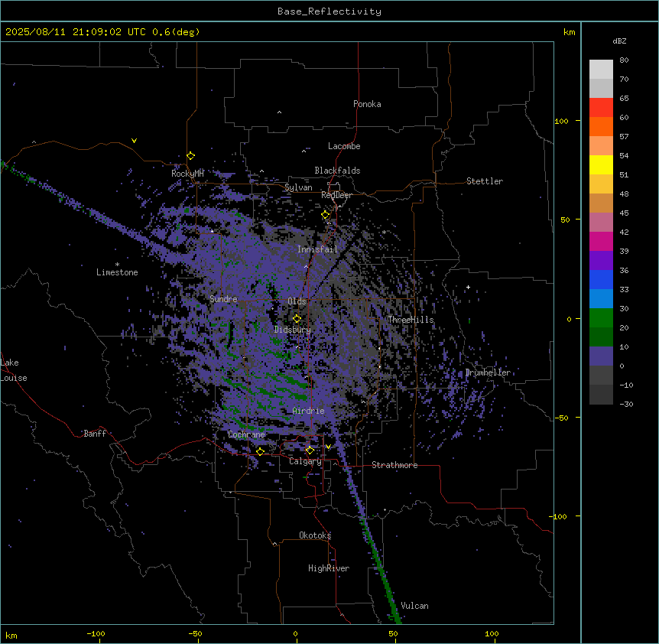This screenshot has width=659, height=644.
Task: Select the blue 33-36 dBZ legend swatch
Action: (601, 279)
